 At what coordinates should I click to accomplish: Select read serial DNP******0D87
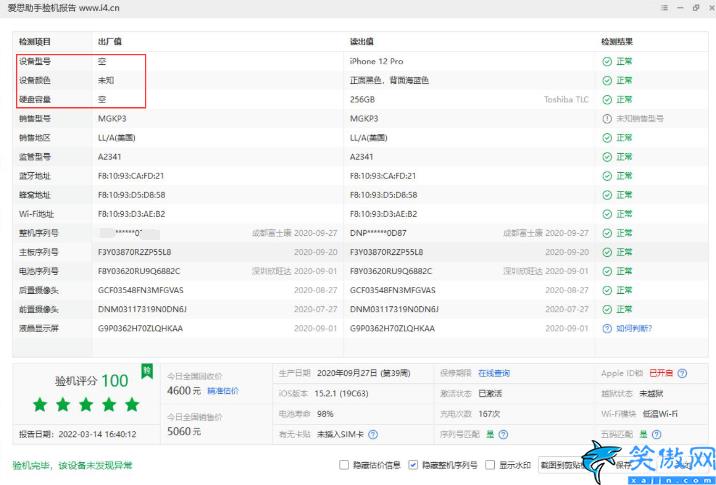point(378,233)
